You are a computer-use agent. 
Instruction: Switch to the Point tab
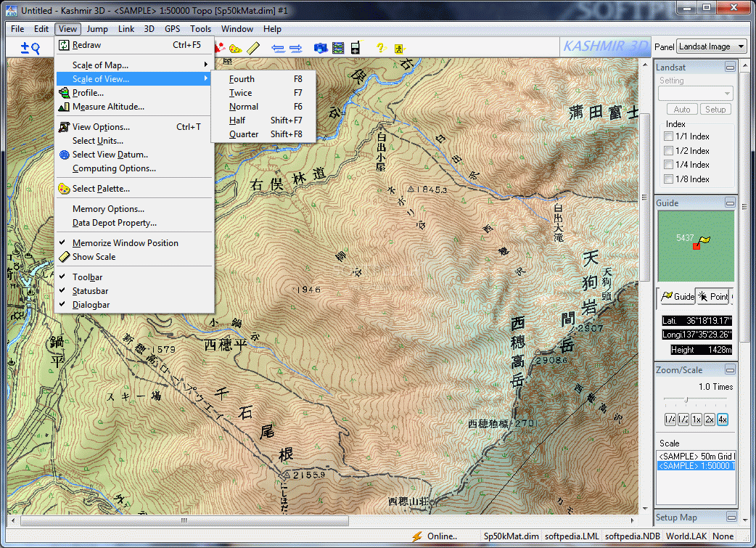click(x=713, y=297)
